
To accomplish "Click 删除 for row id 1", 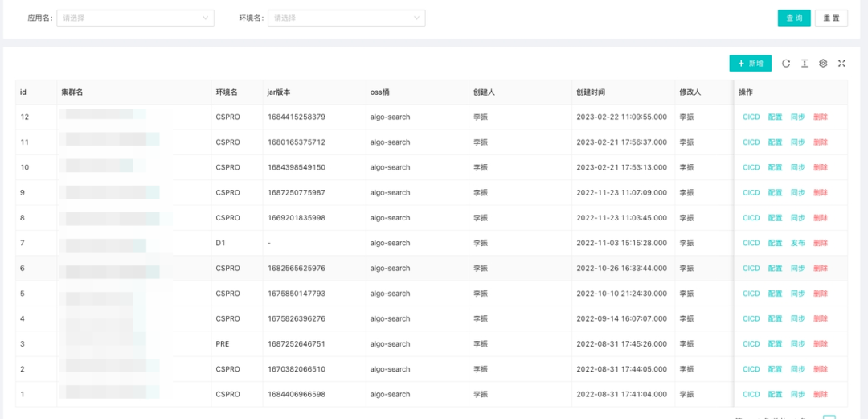I will (x=820, y=395).
